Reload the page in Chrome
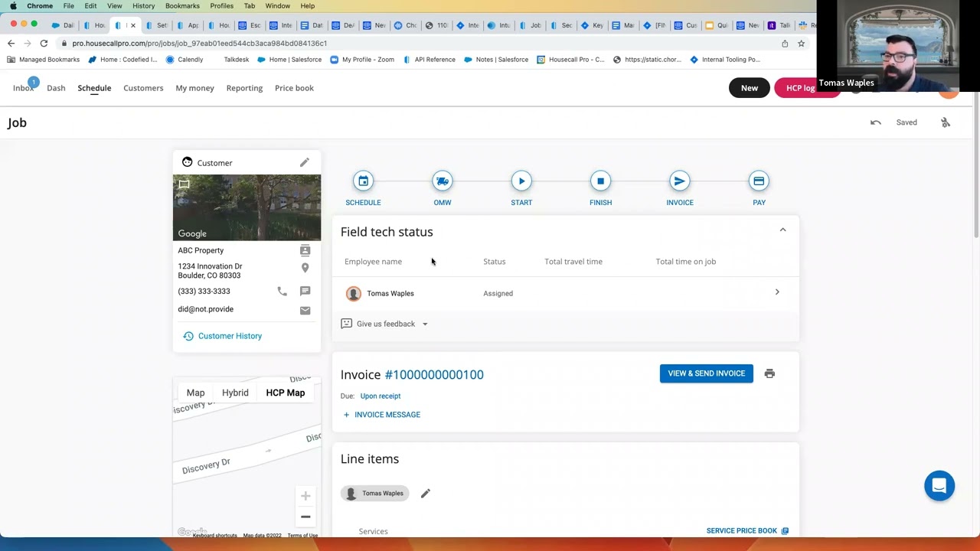The width and height of the screenshot is (980, 551). pos(44,44)
